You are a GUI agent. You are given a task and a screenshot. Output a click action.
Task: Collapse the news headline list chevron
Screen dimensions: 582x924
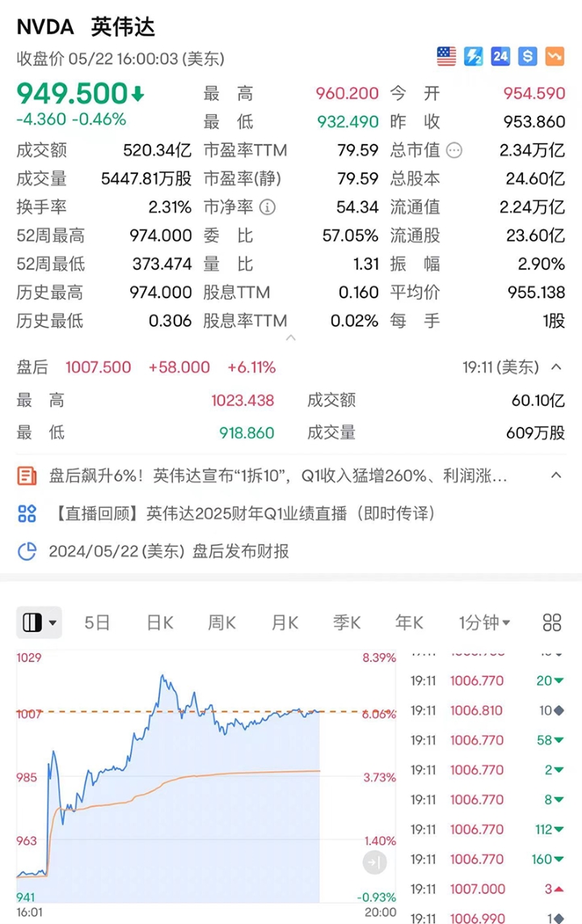556,475
